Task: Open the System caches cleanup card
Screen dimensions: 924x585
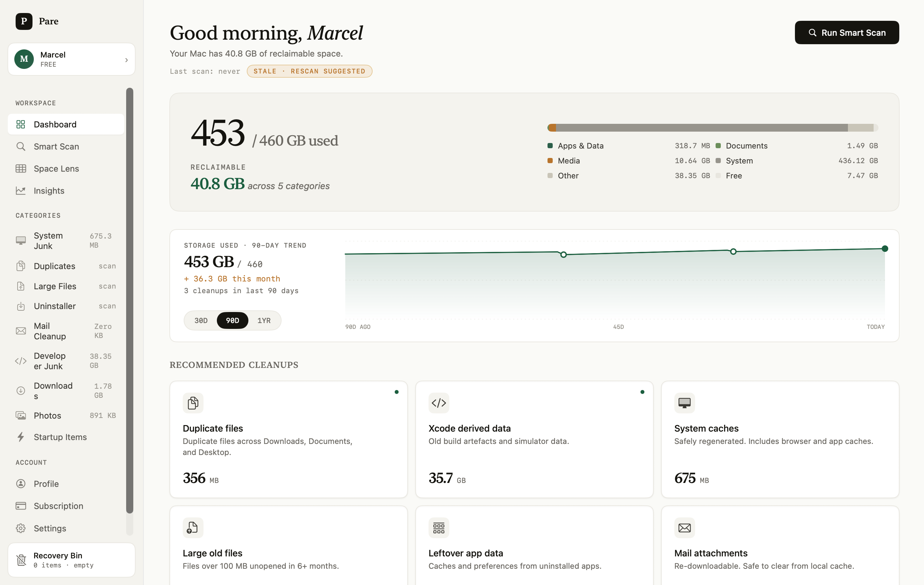Action: point(780,439)
